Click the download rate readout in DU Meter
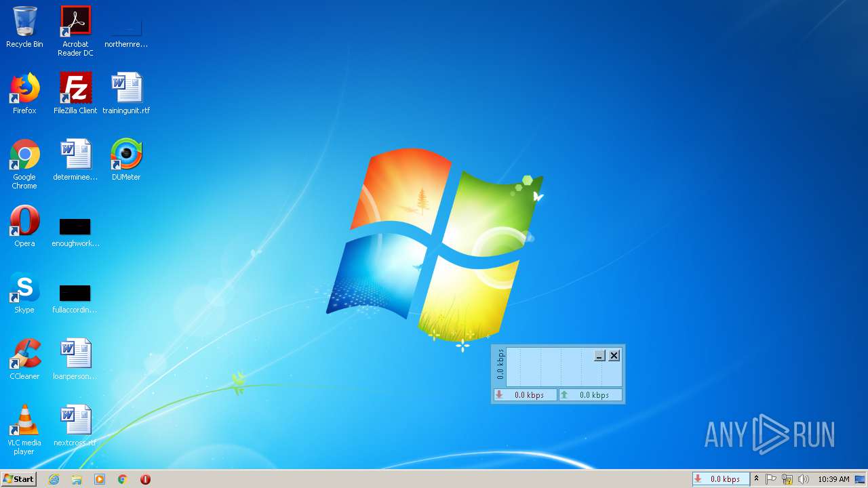The image size is (868, 488). (526, 395)
